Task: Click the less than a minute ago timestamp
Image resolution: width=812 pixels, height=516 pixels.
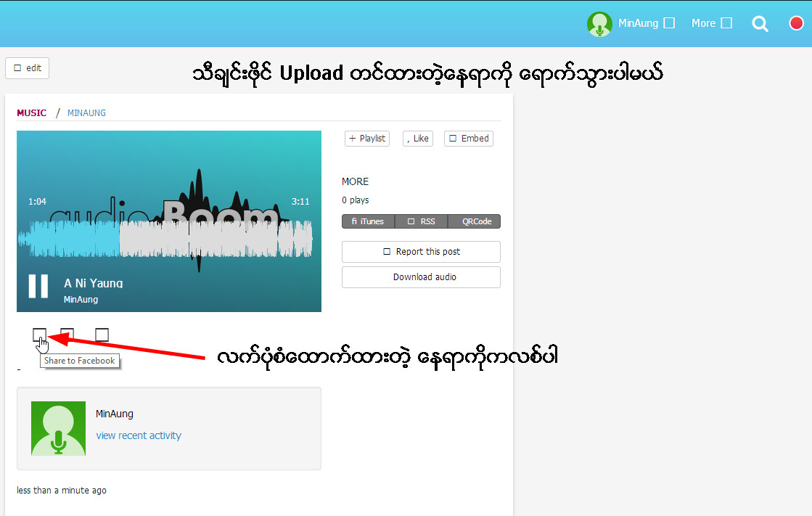Action: point(62,490)
